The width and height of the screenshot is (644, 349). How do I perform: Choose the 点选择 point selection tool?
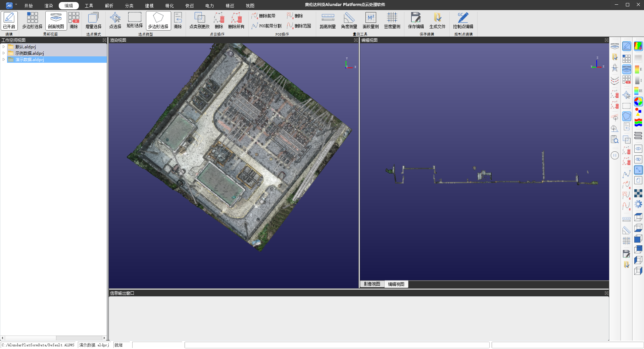point(115,21)
